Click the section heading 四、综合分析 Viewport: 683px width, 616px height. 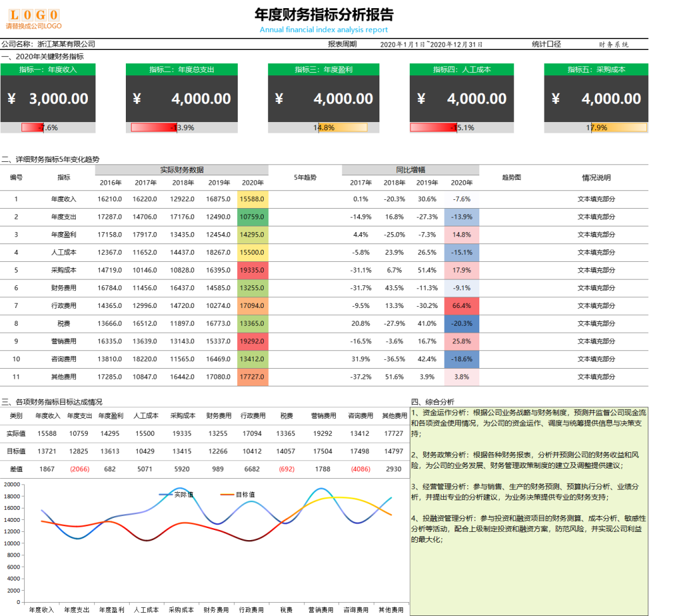(433, 402)
